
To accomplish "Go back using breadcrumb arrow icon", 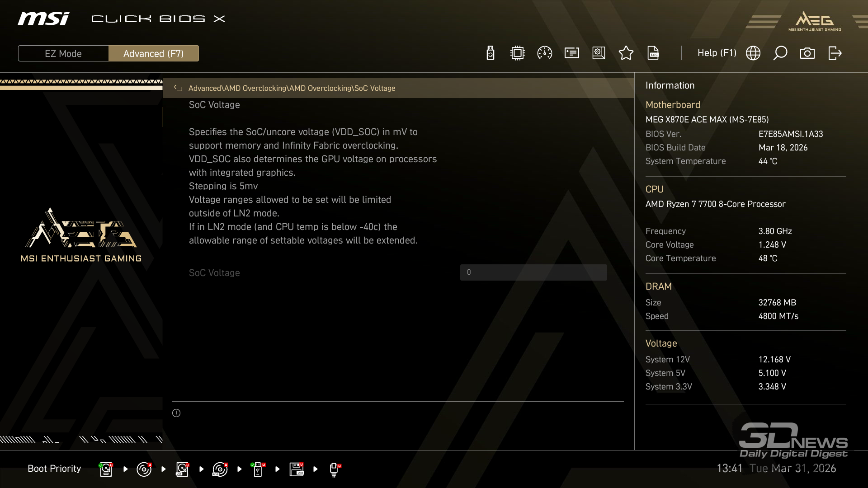I will click(178, 89).
